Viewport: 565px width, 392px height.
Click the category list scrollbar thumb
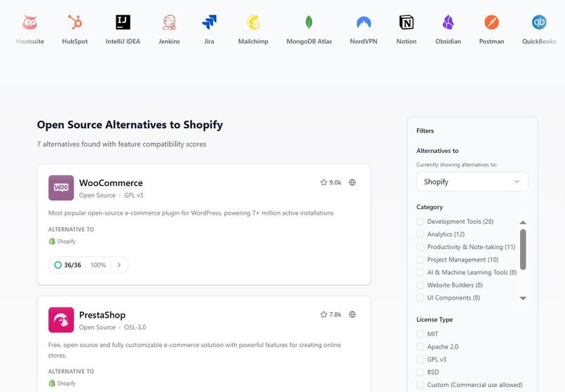point(523,250)
